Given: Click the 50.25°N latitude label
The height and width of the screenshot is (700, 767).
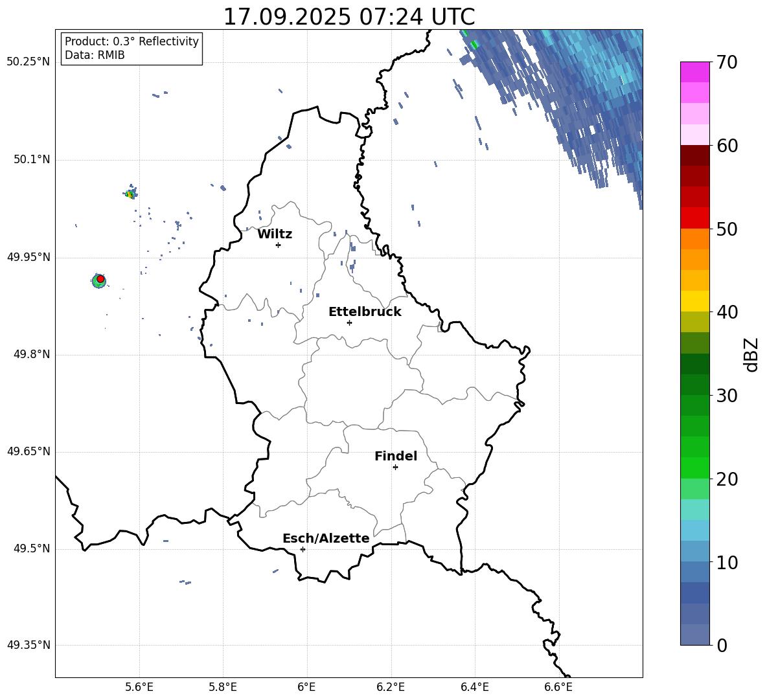Looking at the screenshot, I should [x=29, y=62].
